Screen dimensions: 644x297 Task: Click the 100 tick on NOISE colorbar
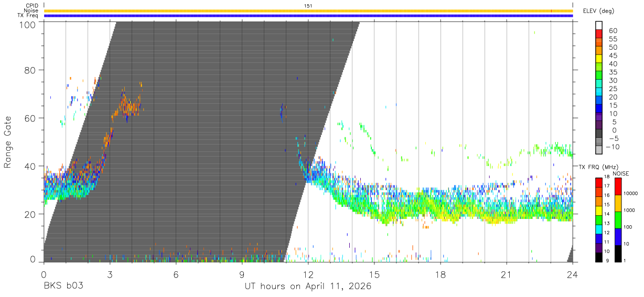point(627,227)
